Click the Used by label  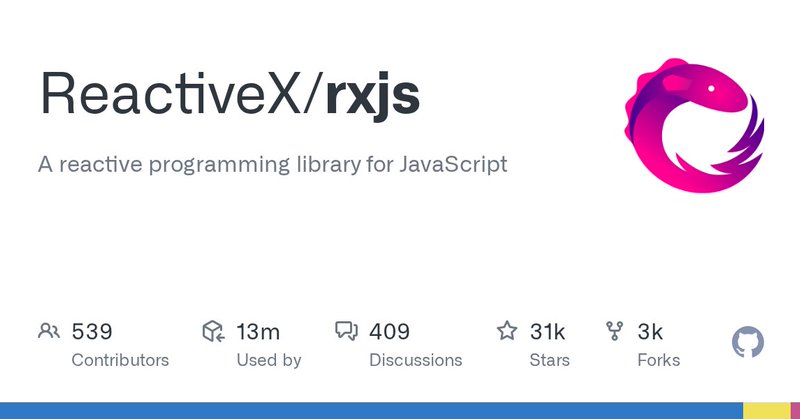pos(269,360)
